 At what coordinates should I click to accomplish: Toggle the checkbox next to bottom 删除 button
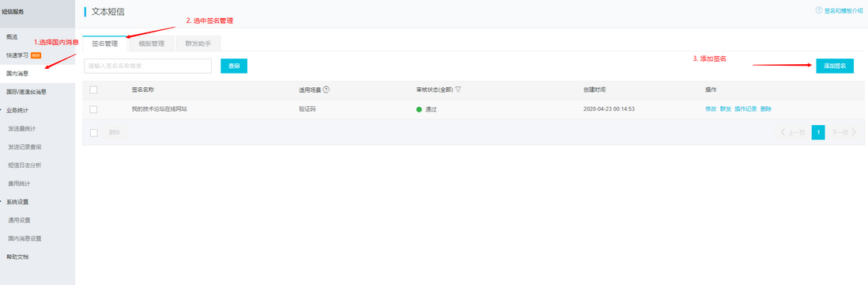pos(93,132)
